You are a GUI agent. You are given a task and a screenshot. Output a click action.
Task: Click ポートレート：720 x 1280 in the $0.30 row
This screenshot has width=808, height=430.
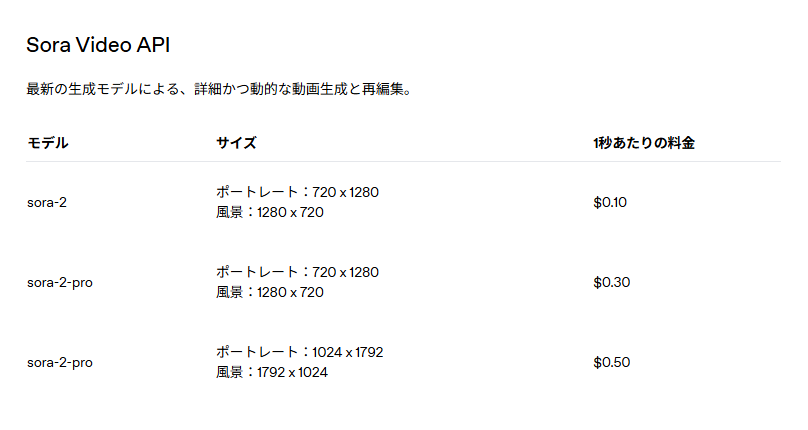tap(297, 272)
